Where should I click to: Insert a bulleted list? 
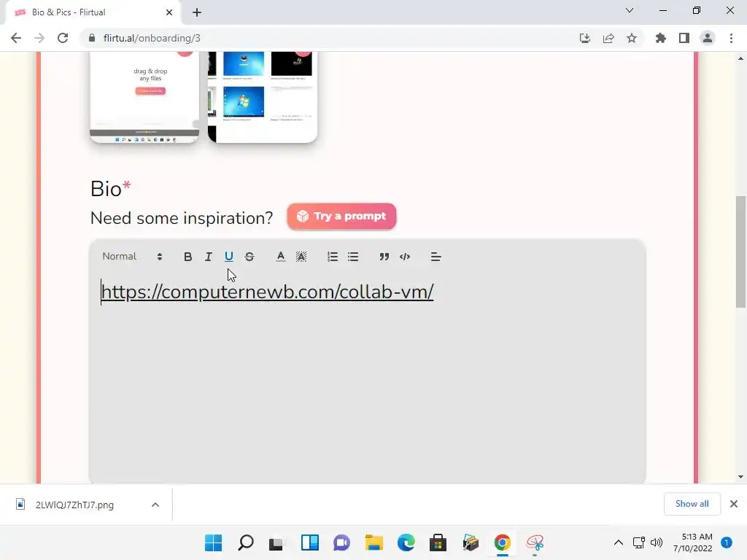[x=353, y=257]
